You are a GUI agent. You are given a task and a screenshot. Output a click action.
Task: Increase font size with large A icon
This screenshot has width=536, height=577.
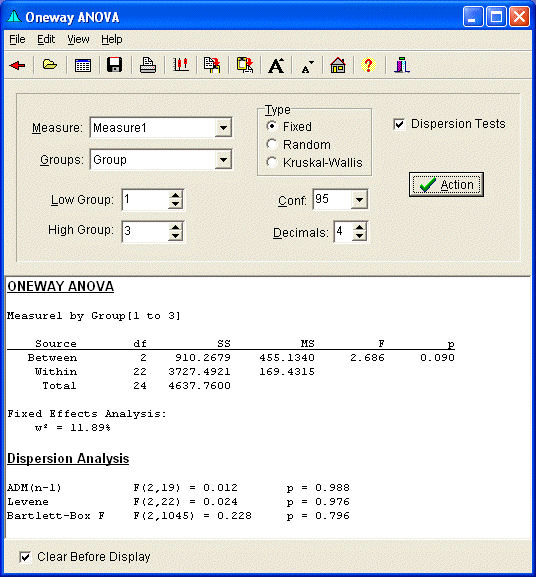(x=276, y=66)
